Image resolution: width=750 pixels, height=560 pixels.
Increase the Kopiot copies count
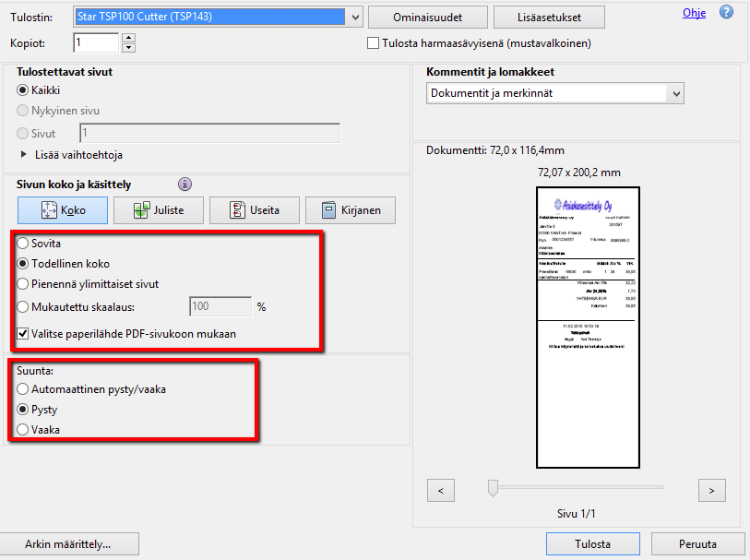coord(128,38)
